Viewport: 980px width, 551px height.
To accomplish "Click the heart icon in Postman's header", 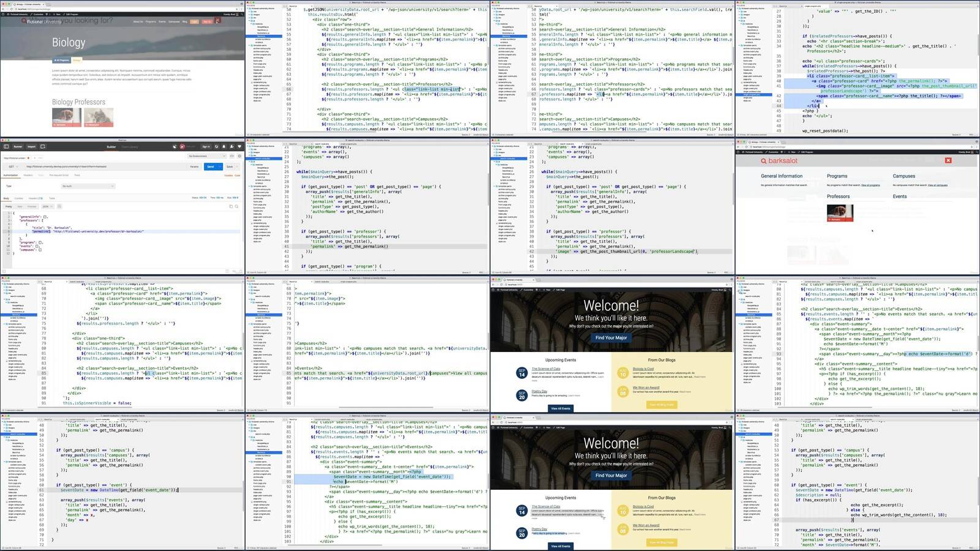I will point(239,146).
